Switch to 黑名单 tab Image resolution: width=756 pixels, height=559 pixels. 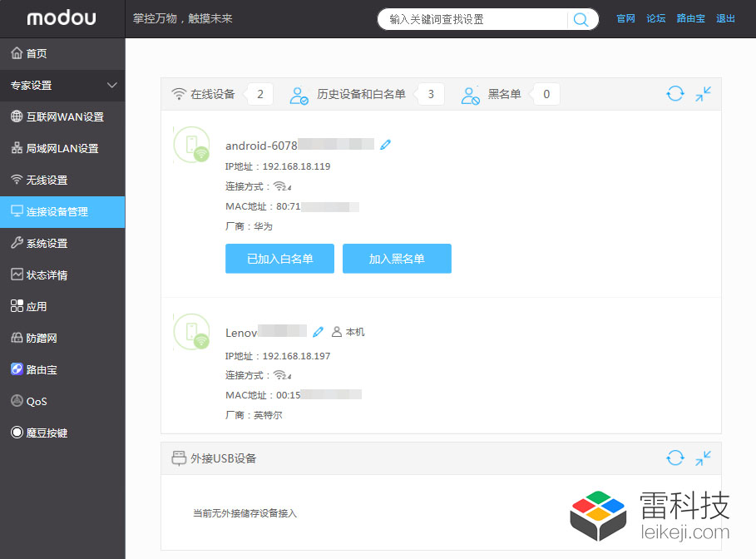click(503, 94)
